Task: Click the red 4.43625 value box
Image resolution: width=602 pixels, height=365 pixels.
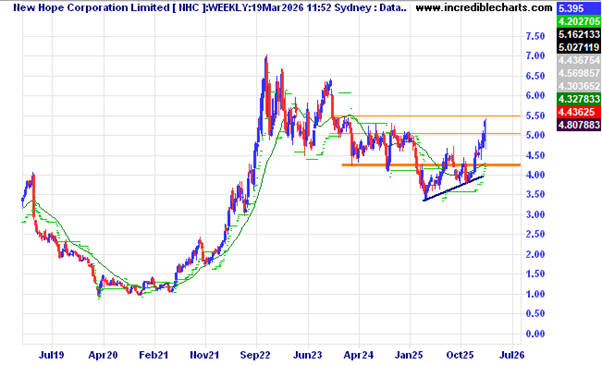Action: 579,112
